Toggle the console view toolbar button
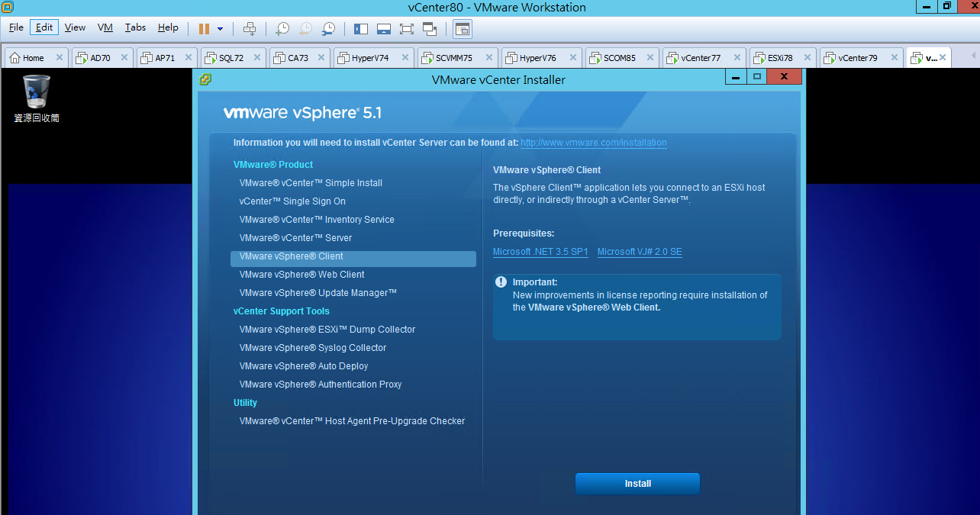The image size is (980, 515). tap(463, 29)
